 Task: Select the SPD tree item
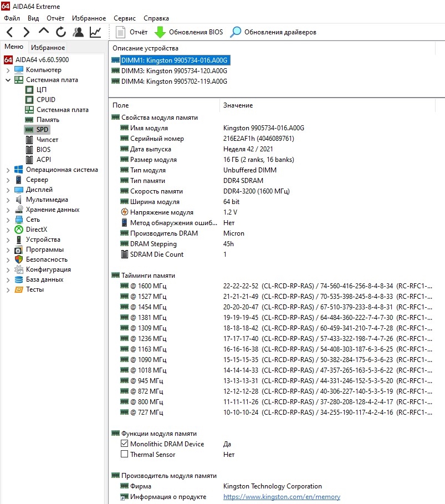pyautogui.click(x=42, y=130)
